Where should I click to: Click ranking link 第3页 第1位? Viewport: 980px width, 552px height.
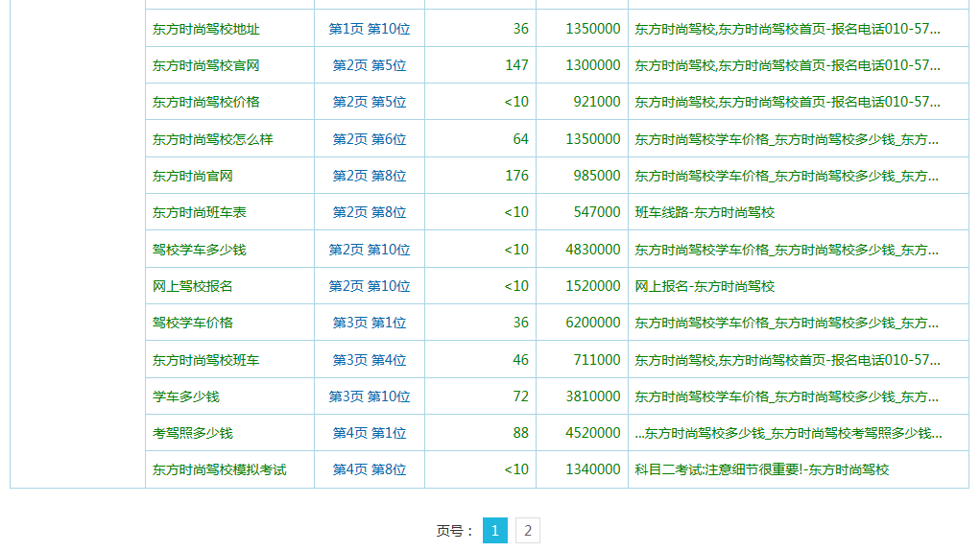pos(370,323)
